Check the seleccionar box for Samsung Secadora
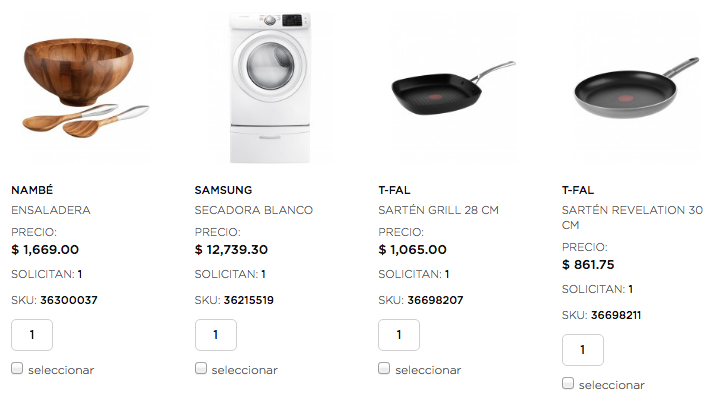The height and width of the screenshot is (401, 713). tap(201, 368)
